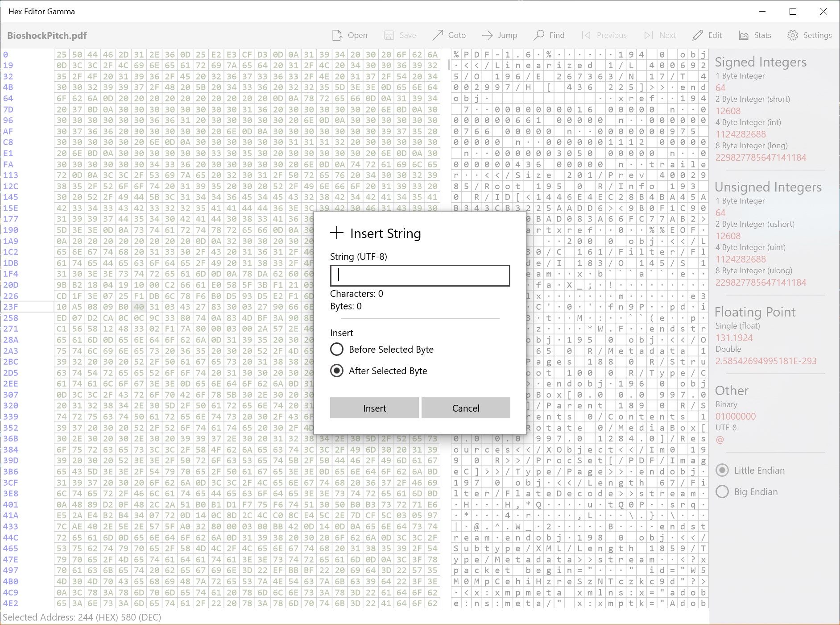Click the row address 1C2
840x625 pixels.
click(11, 252)
